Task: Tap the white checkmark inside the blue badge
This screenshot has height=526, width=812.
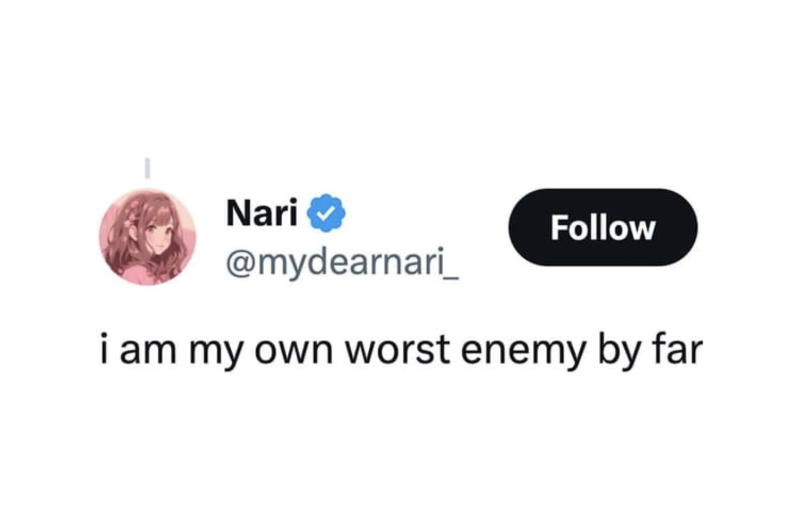Action: tap(326, 213)
